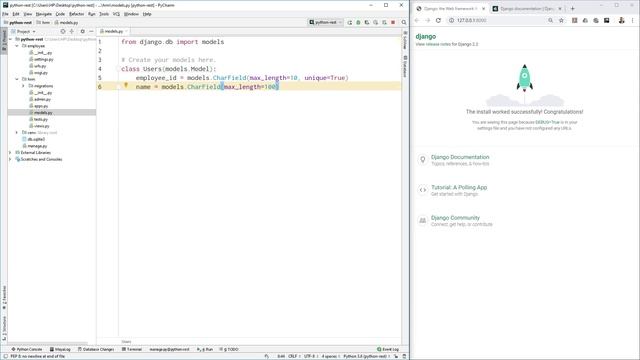Collapse the employee folder
The image size is (640, 360).
(17, 46)
